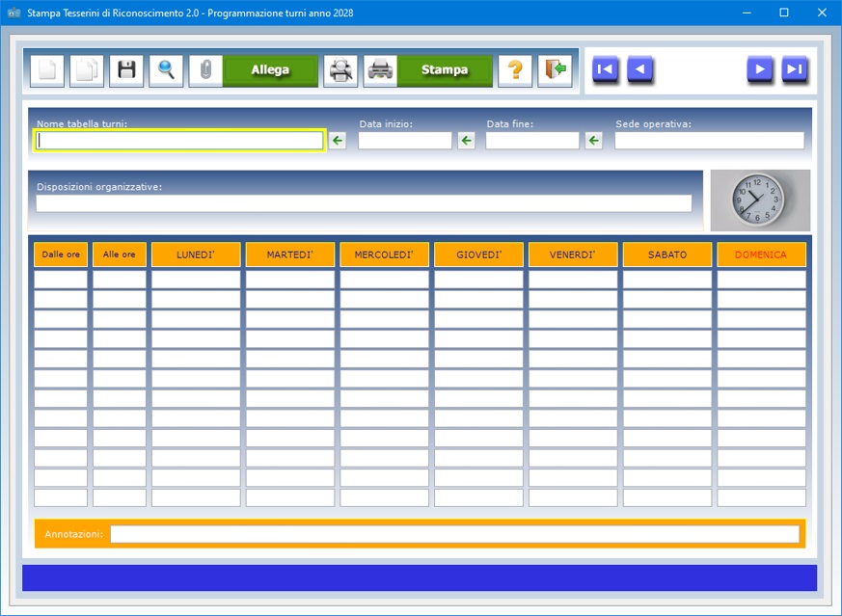Focus the Nome tabella turni field

(x=179, y=141)
